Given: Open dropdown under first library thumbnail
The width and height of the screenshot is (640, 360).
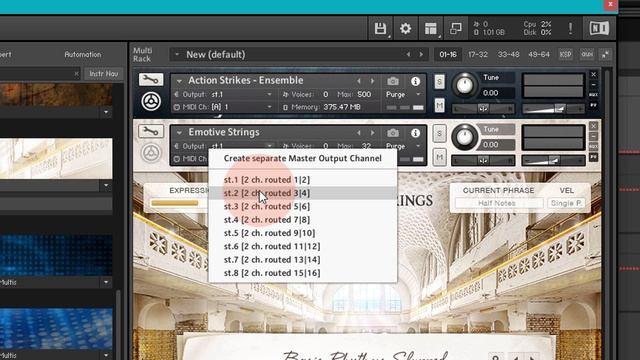Looking at the screenshot, I should (x=106, y=112).
